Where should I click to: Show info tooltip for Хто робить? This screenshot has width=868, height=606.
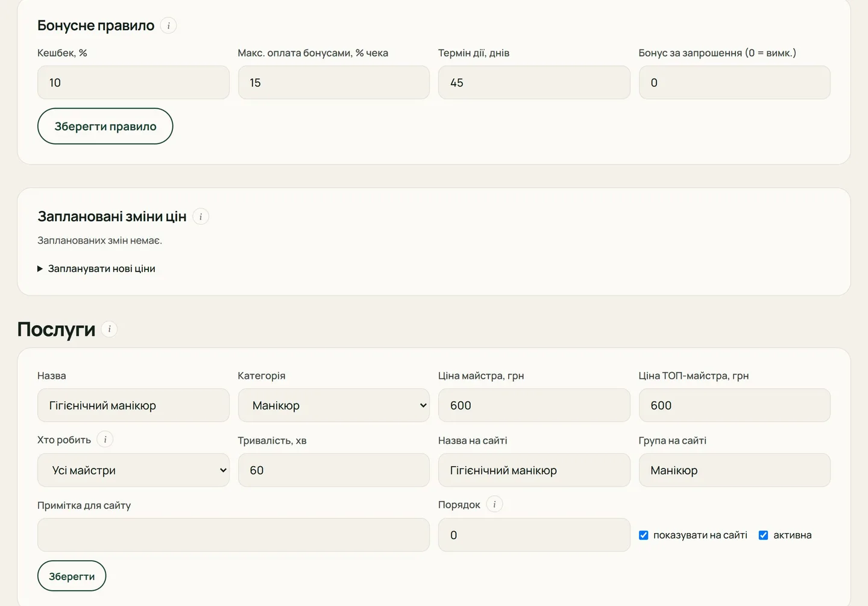[x=105, y=440]
